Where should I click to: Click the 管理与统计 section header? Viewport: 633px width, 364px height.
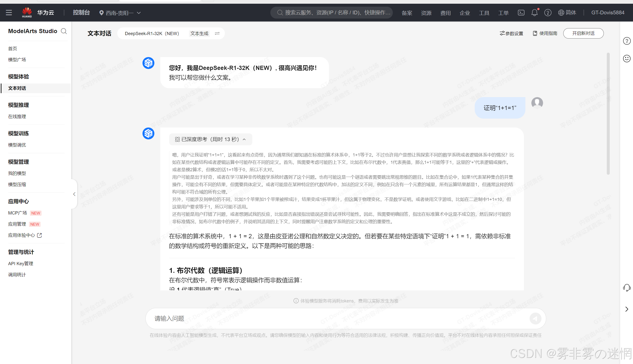[21, 252]
